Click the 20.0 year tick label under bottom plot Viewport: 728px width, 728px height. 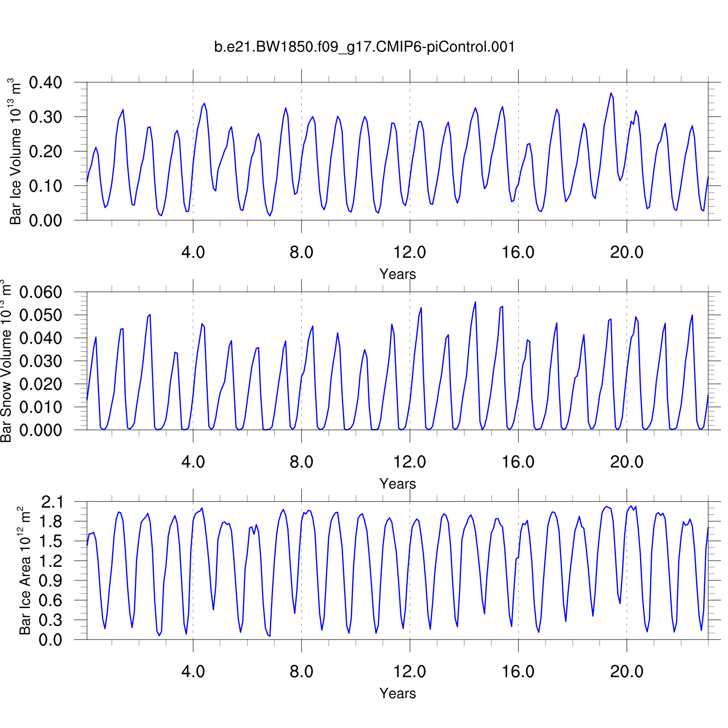click(627, 672)
